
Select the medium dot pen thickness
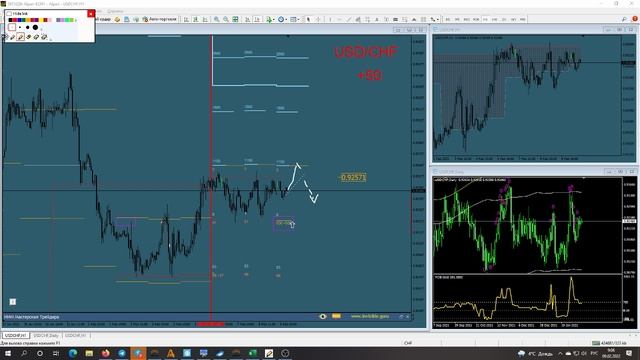click(x=27, y=27)
